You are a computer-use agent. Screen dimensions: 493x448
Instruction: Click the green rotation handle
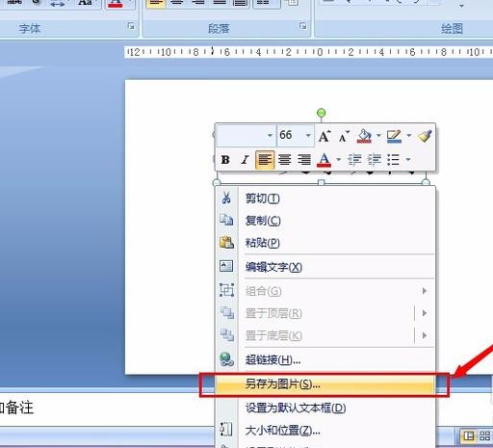click(x=322, y=113)
